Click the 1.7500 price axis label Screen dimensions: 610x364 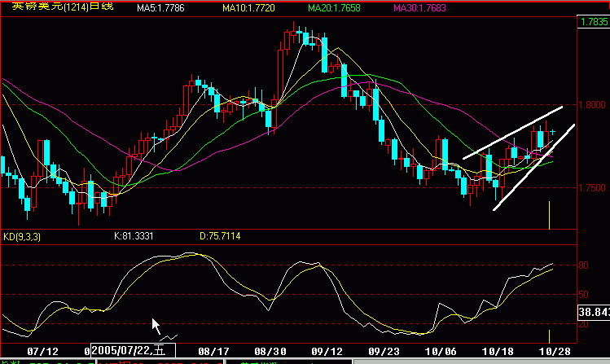coord(592,188)
